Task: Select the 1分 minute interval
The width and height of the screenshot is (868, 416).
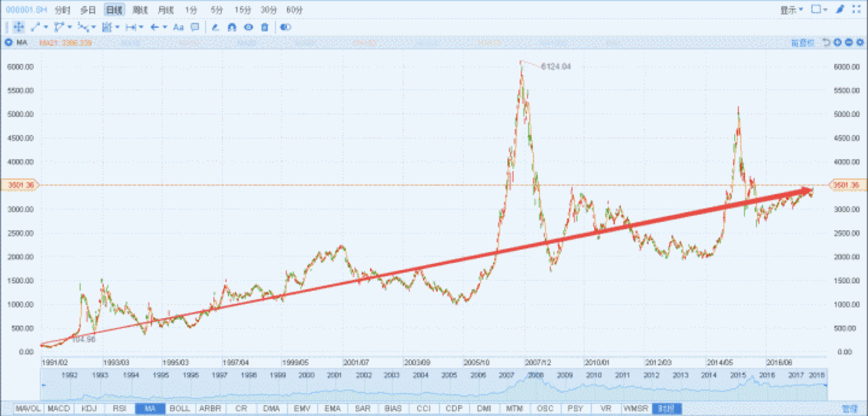Action: (191, 10)
